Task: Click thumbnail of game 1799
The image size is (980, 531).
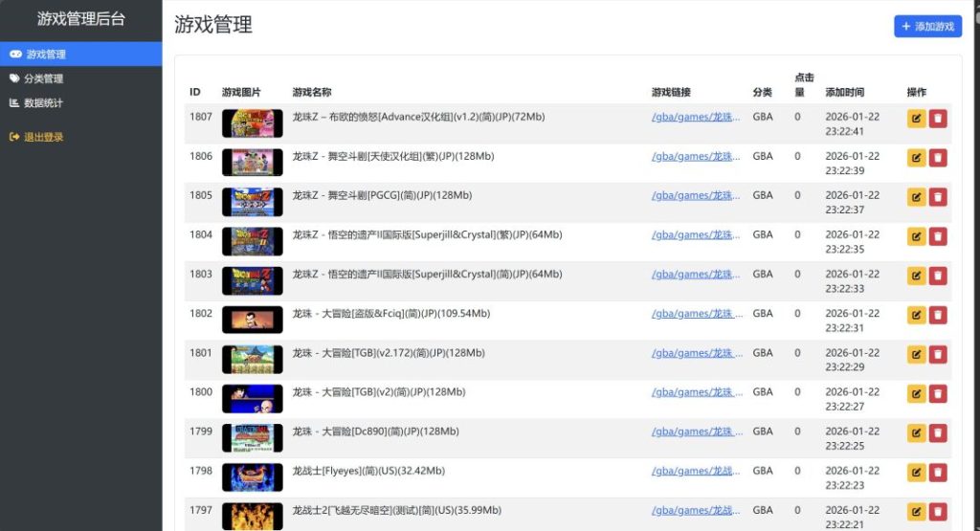Action: pyautogui.click(x=253, y=438)
